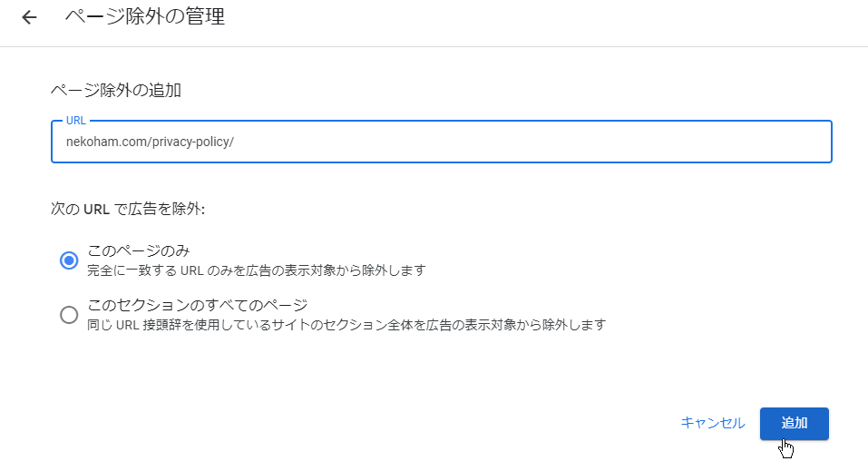Click the description about 同じ URL 接頭辞
Image resolution: width=868 pixels, height=471 pixels.
pos(346,325)
